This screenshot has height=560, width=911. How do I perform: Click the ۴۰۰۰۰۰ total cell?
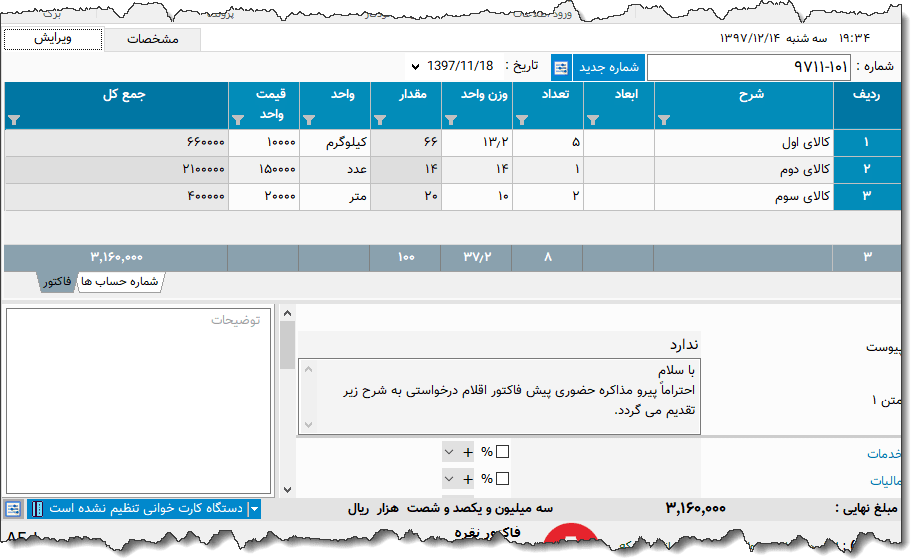coord(117,196)
